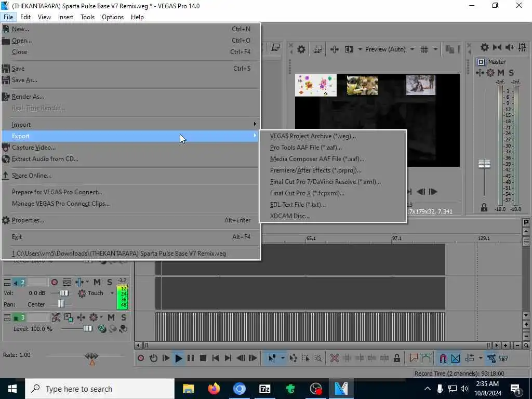This screenshot has height=399, width=532.
Task: Open the Overlays grid dropdown arrow
Action: (x=435, y=49)
